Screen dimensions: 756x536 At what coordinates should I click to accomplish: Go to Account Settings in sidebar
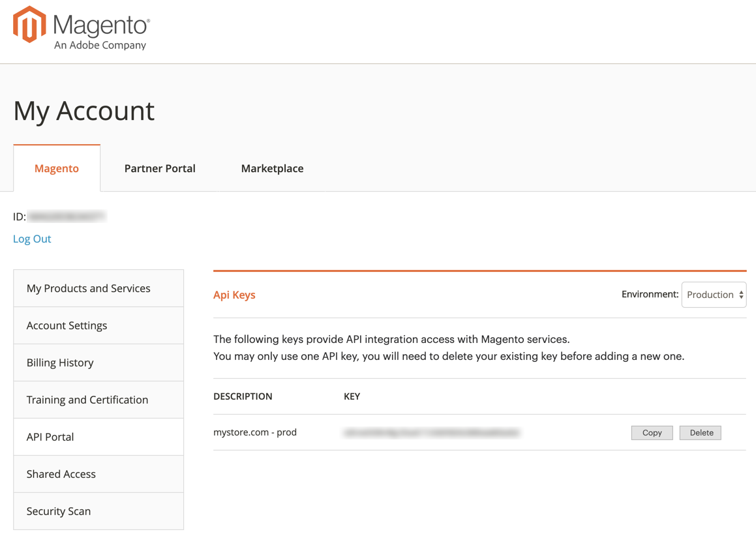pos(98,325)
